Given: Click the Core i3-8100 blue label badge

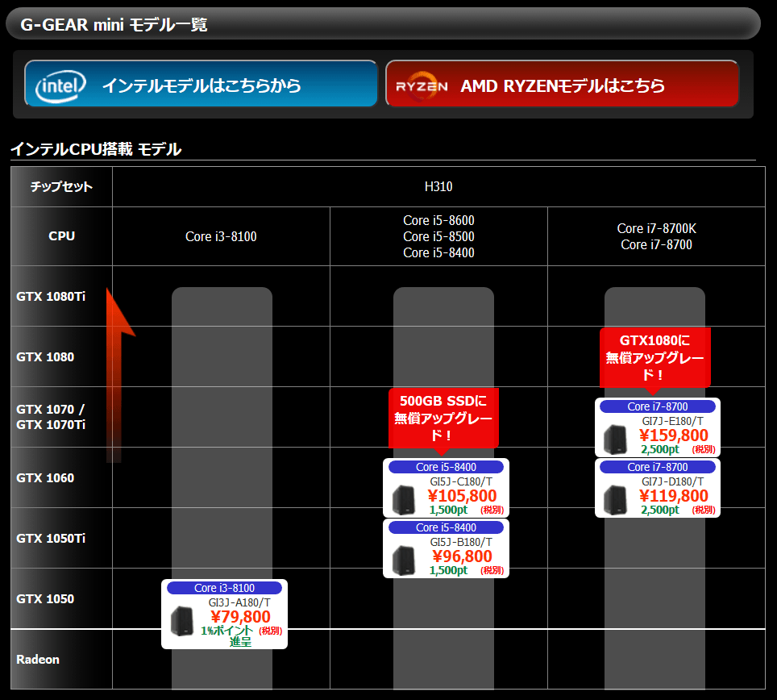Looking at the screenshot, I should [225, 588].
